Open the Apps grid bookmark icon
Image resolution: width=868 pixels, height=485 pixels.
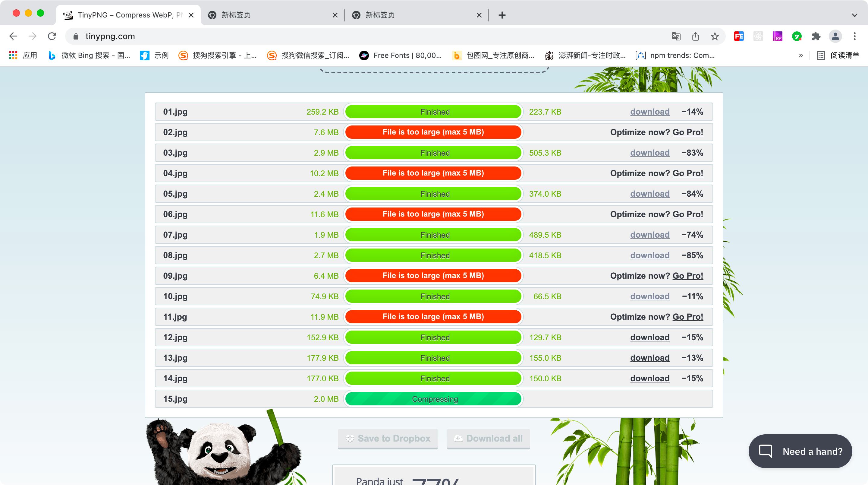[13, 55]
